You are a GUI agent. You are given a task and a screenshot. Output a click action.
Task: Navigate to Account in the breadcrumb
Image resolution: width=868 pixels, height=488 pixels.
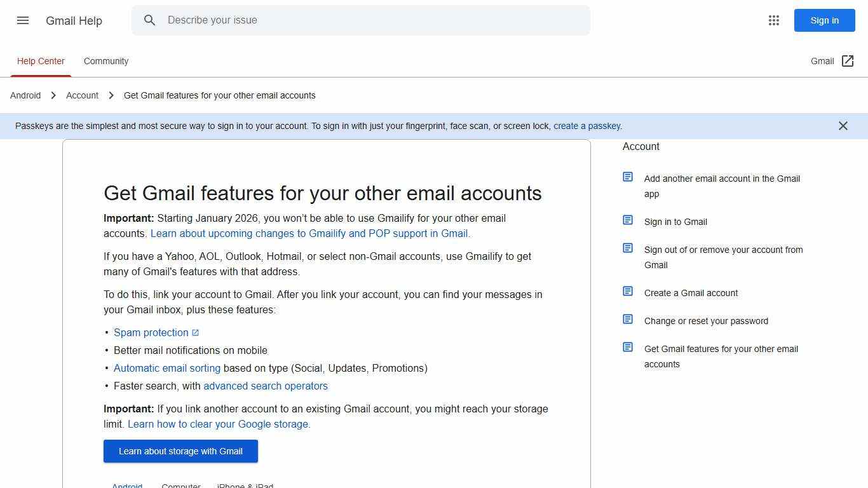[x=82, y=95]
